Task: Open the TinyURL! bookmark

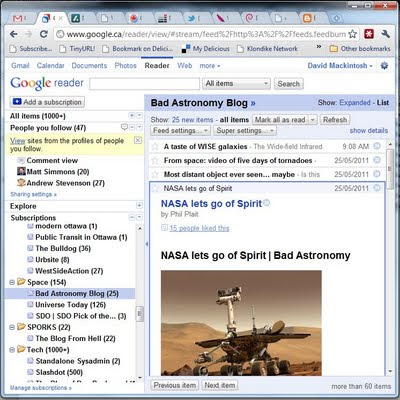Action: tap(77, 49)
